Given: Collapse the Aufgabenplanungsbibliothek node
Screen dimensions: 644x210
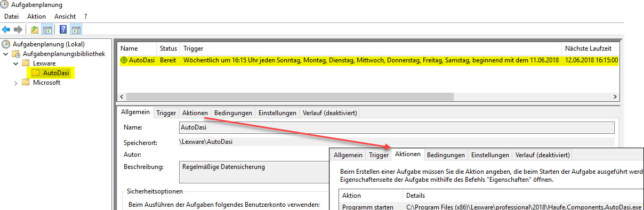Looking at the screenshot, I should (x=5, y=54).
